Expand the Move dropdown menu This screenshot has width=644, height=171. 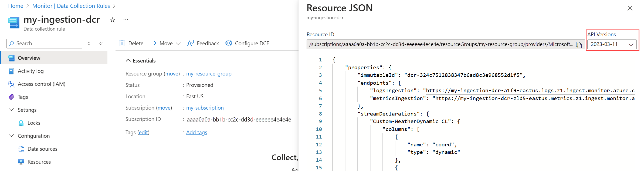[178, 44]
